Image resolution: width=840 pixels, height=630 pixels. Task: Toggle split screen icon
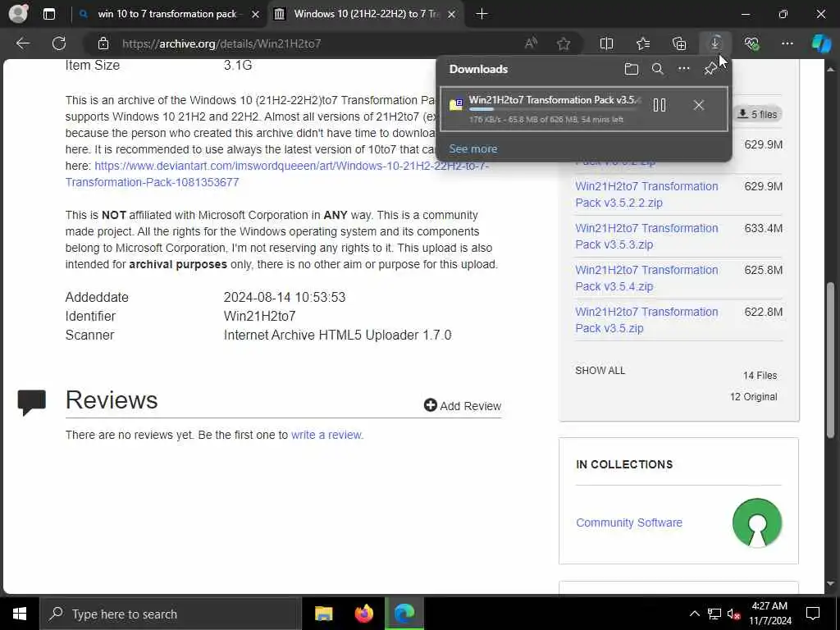click(x=606, y=43)
